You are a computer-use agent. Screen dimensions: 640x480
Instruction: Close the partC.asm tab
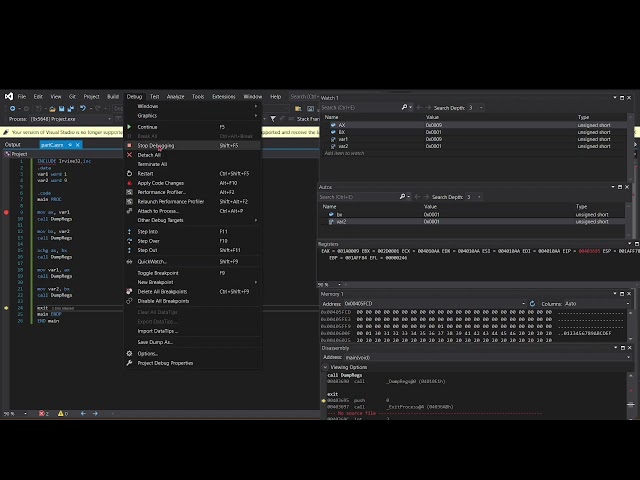78,144
